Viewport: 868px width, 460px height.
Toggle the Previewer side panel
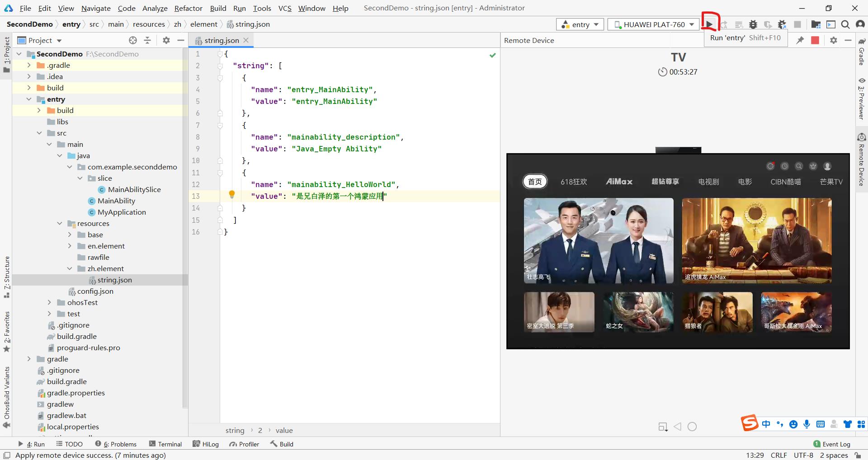point(862,98)
